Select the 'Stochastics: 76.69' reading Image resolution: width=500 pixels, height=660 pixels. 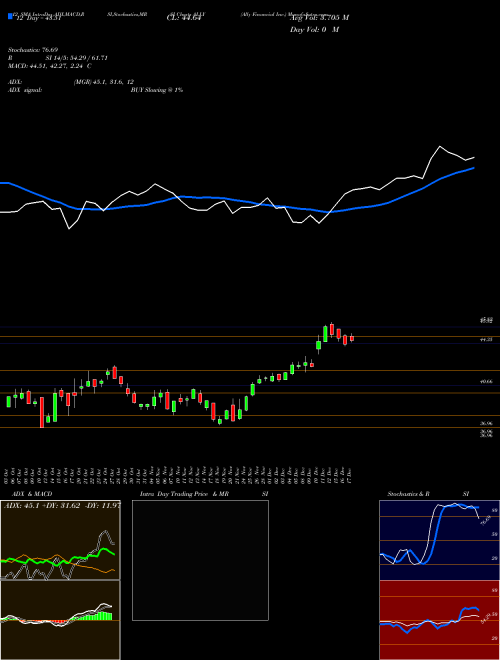pyautogui.click(x=32, y=50)
